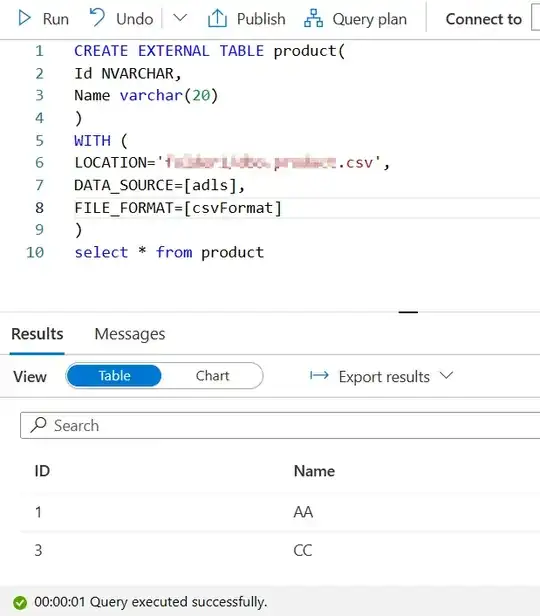Click the Undo arrow icon
Image resolution: width=540 pixels, height=616 pixels.
pyautogui.click(x=97, y=18)
